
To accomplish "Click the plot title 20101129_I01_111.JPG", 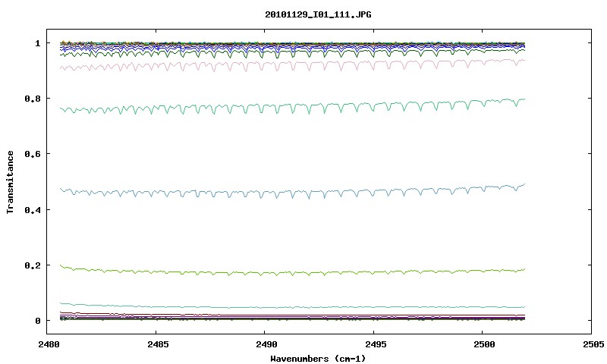I will pyautogui.click(x=318, y=14).
